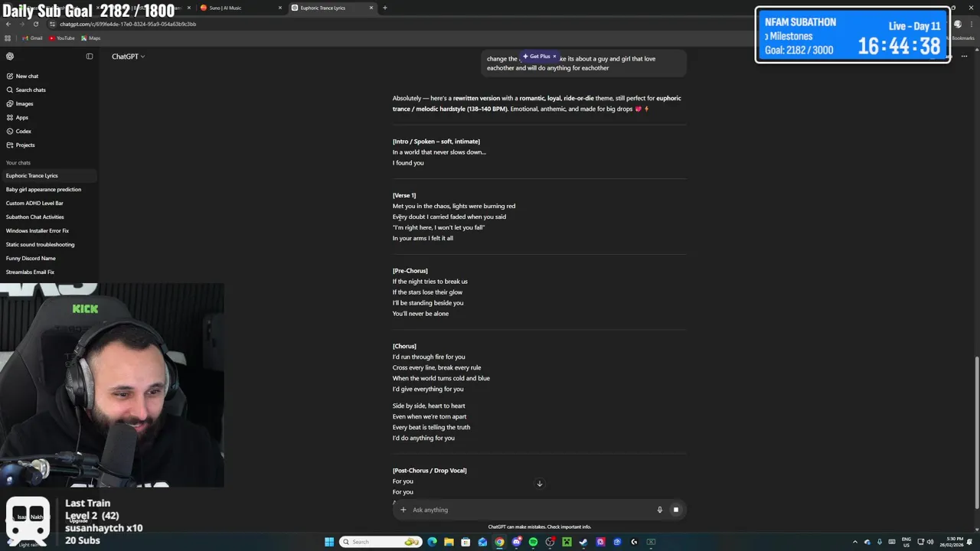
Task: Open the site info icon in address bar
Action: point(52,24)
